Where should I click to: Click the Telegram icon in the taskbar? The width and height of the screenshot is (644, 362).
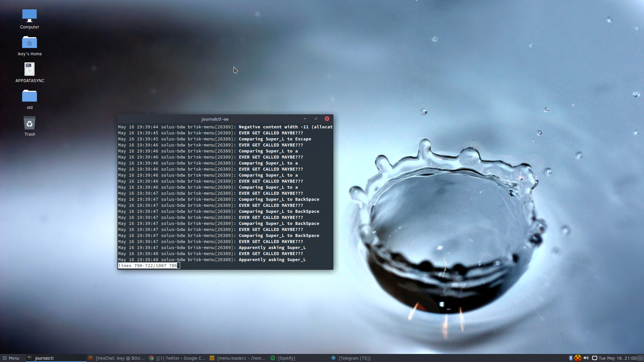[333, 358]
